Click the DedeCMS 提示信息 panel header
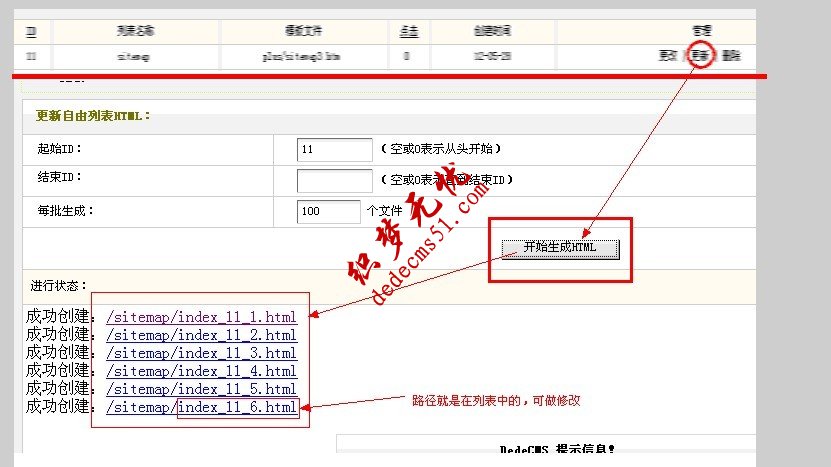831x467 pixels. click(x=558, y=451)
